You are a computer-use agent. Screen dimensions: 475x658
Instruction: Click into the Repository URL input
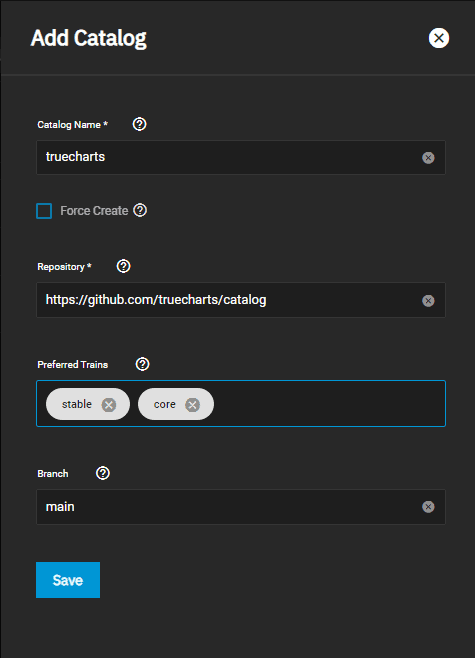pyautogui.click(x=241, y=300)
